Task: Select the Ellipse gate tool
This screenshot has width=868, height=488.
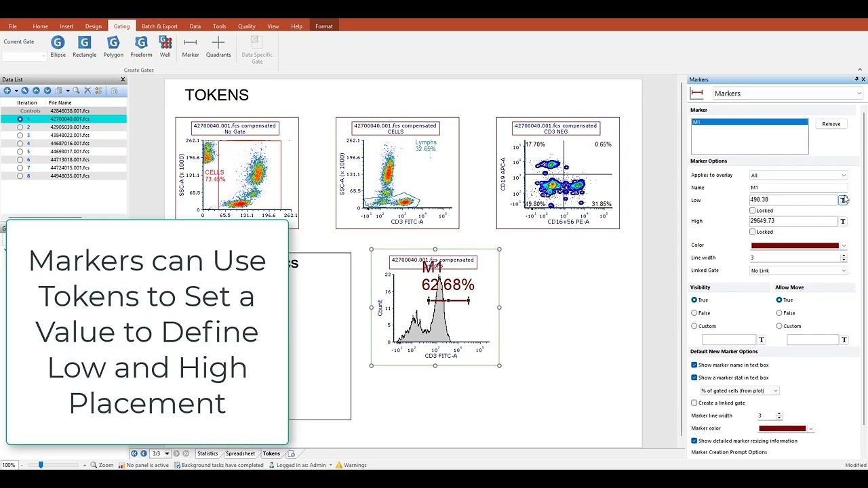Action: click(58, 47)
